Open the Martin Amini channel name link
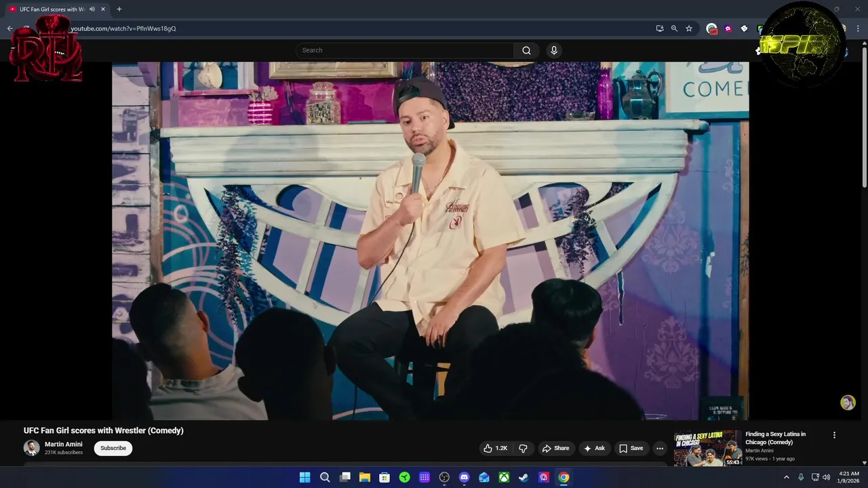 pos(64,445)
